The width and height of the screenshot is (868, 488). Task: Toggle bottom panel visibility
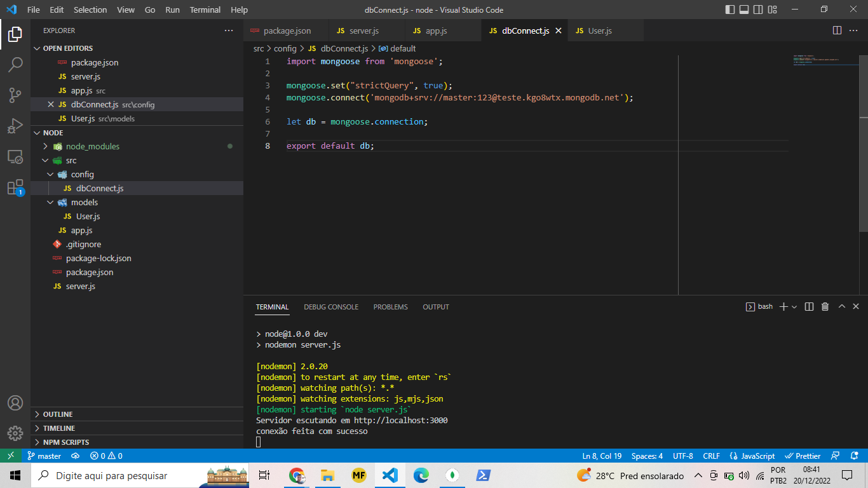(x=743, y=10)
